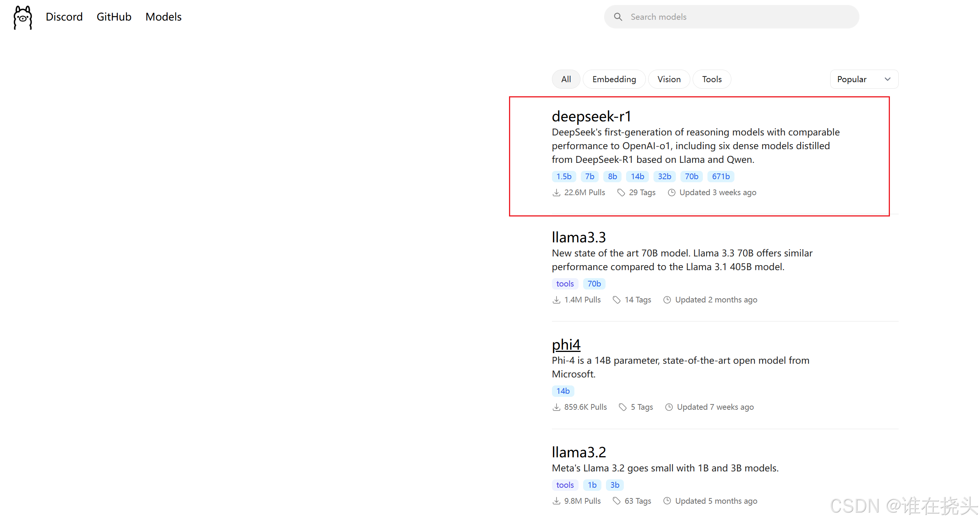The width and height of the screenshot is (980, 522).
Task: Click the download icon beside 22.6M Pulls
Action: coord(556,193)
